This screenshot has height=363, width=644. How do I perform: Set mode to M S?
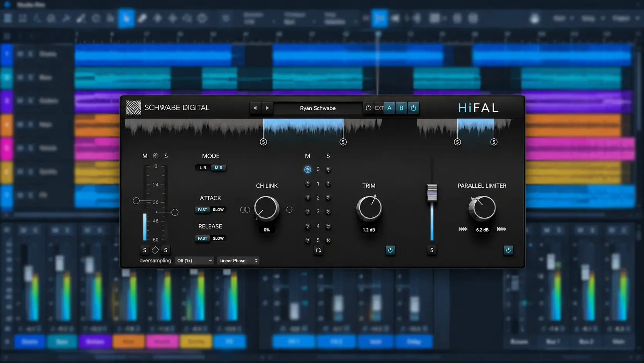pyautogui.click(x=219, y=168)
